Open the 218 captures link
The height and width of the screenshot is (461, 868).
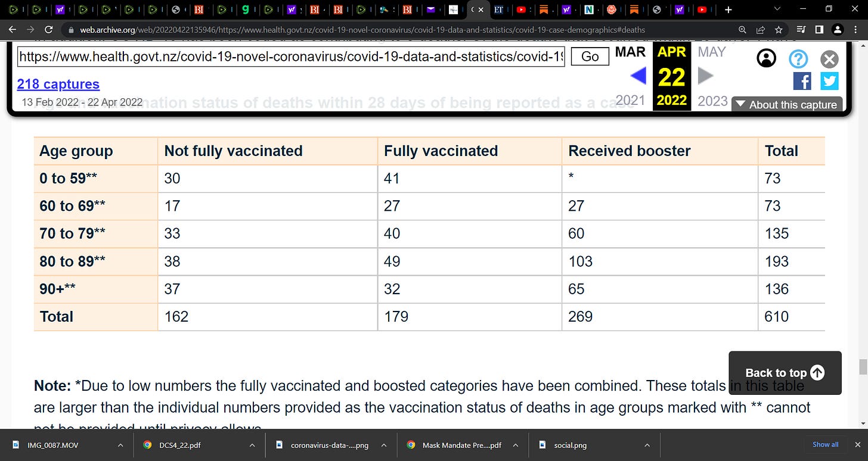pyautogui.click(x=58, y=84)
